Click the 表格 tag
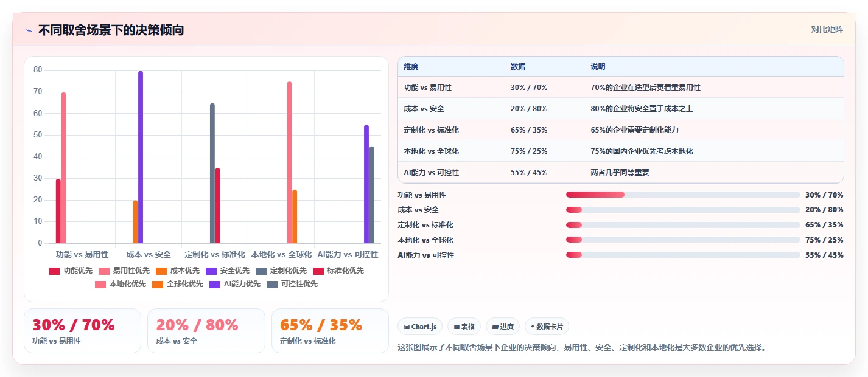This screenshot has width=868, height=377. [464, 327]
